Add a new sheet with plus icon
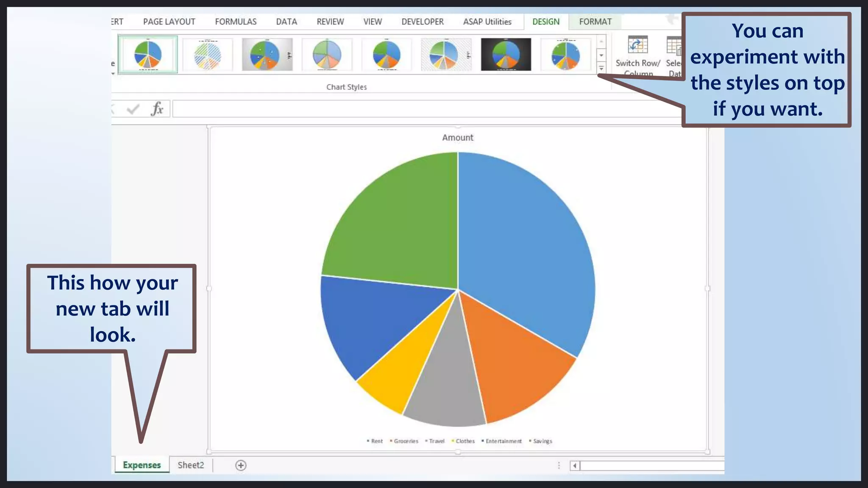868x488 pixels. tap(241, 465)
